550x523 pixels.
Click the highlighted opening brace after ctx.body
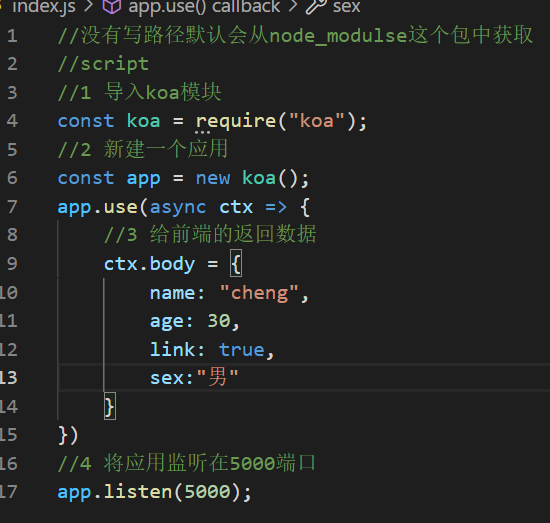click(x=236, y=263)
